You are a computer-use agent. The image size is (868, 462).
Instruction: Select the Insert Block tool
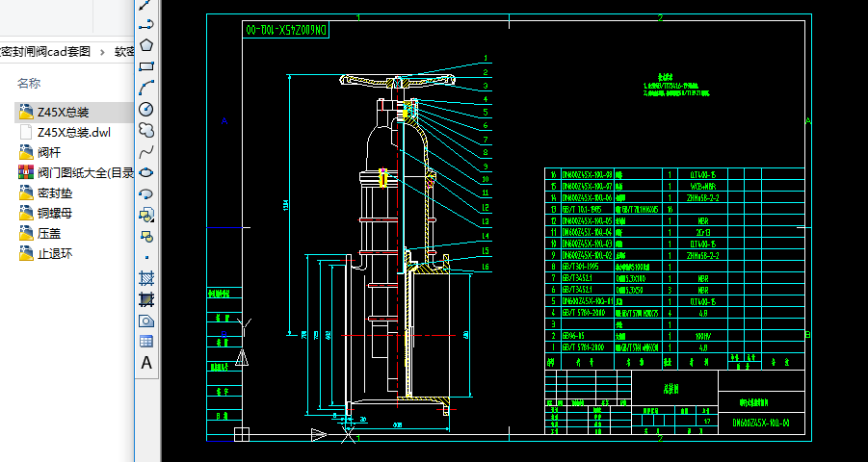click(x=146, y=215)
